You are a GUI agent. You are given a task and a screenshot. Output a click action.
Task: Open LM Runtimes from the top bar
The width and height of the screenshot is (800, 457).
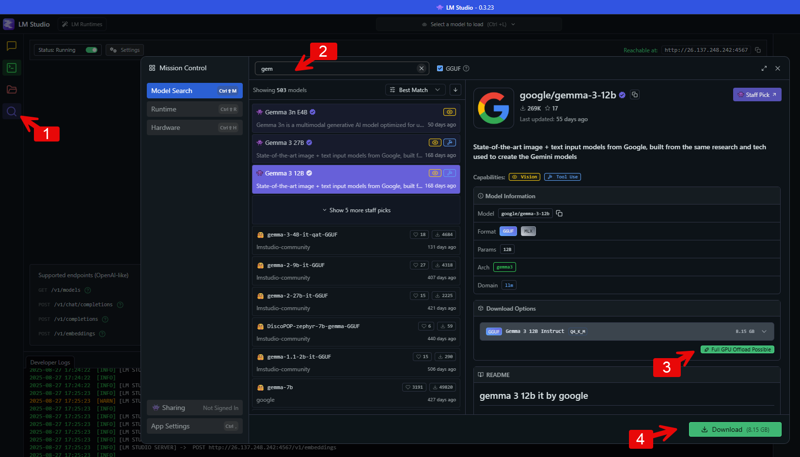(82, 24)
